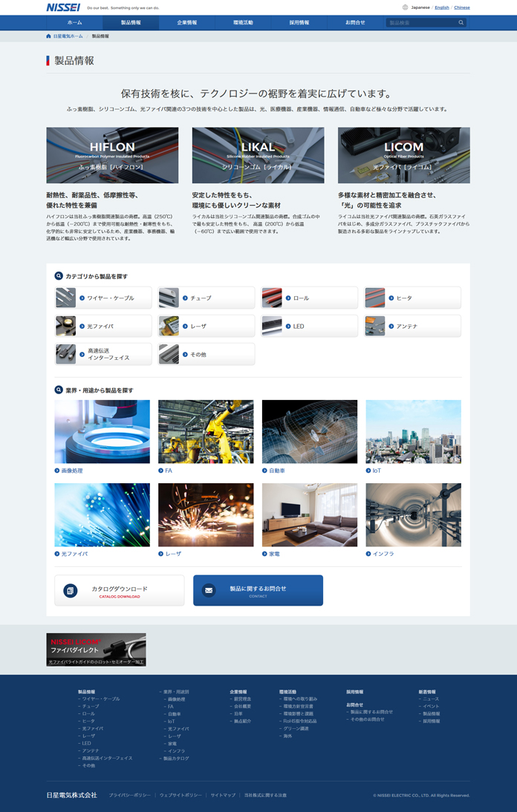Select ホーム in the navigation bar
Image resolution: width=517 pixels, height=812 pixels.
click(74, 23)
